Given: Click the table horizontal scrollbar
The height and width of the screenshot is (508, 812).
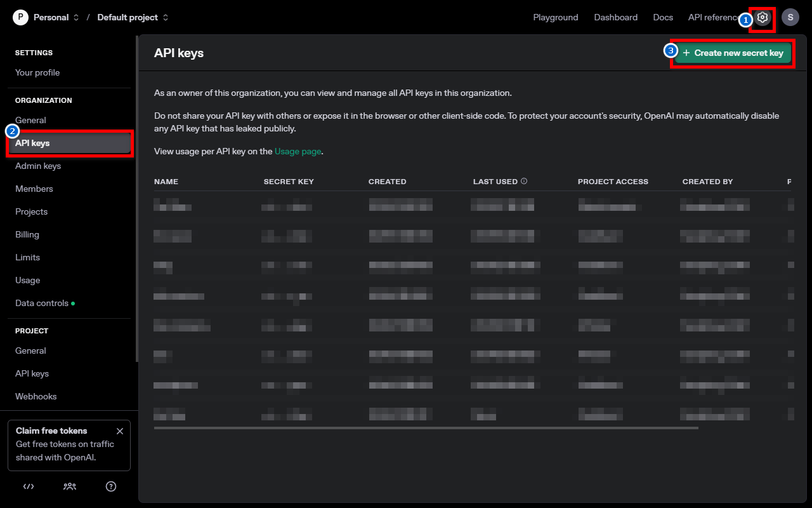Looking at the screenshot, I should point(426,428).
